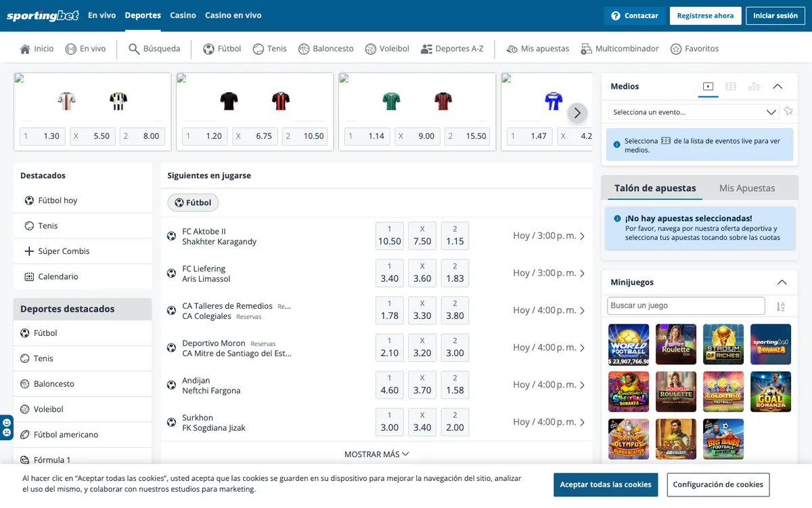This screenshot has height=508, width=812.
Task: Open Búsqueda search tool
Action: (x=154, y=49)
